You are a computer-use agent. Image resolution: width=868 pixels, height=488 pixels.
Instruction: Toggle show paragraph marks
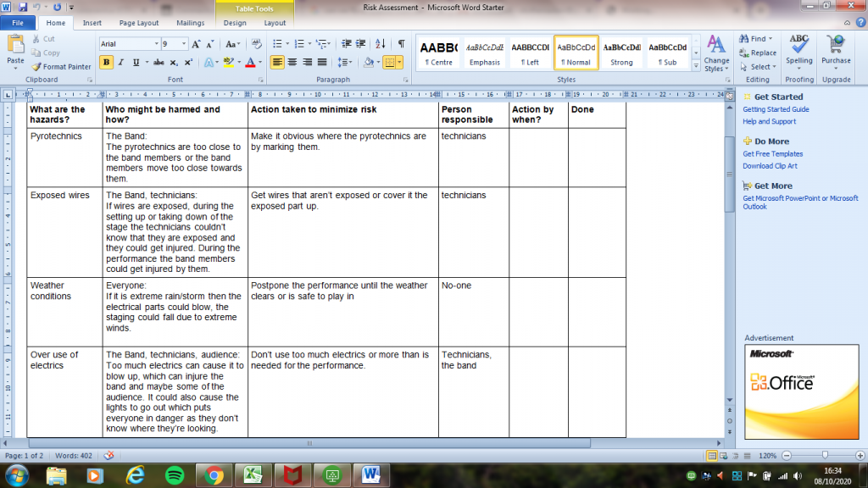401,44
